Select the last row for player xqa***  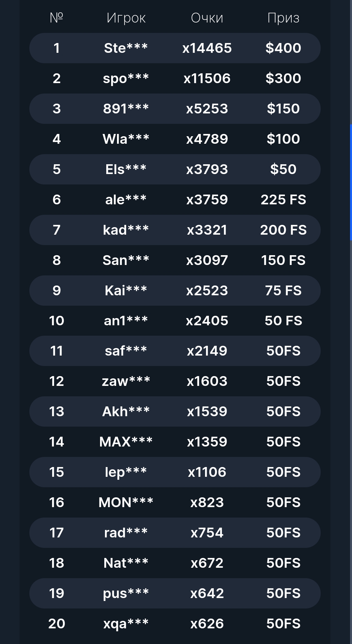(175, 624)
